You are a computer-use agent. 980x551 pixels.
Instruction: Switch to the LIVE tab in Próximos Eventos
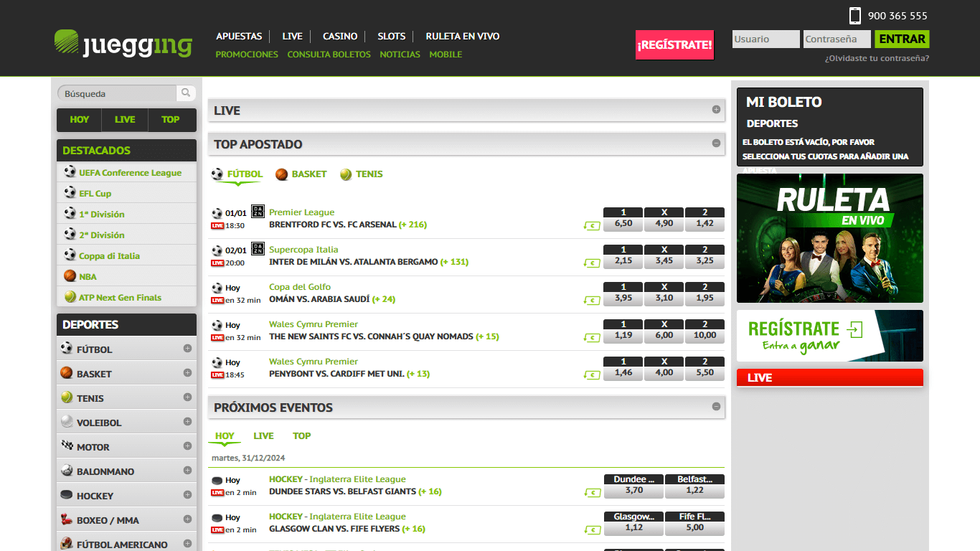click(263, 435)
